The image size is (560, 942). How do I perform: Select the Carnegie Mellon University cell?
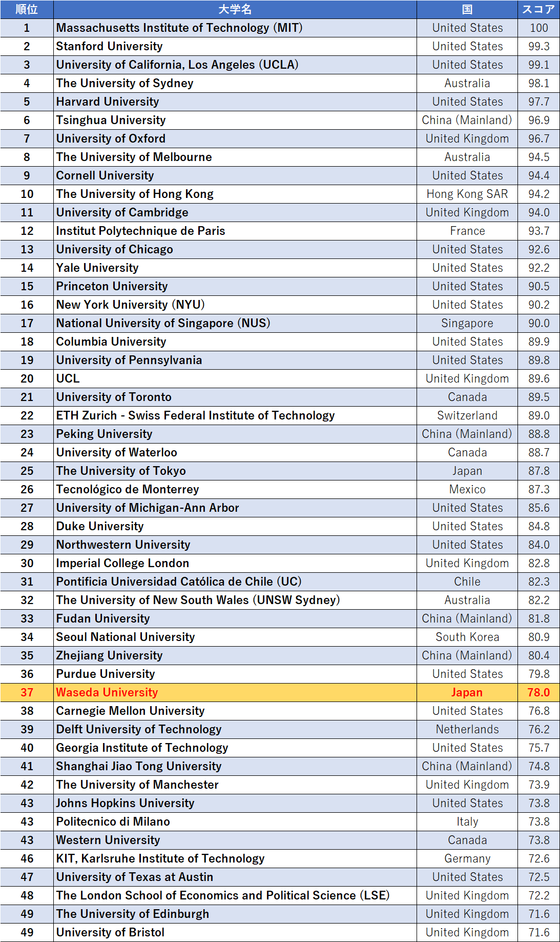pos(235,711)
